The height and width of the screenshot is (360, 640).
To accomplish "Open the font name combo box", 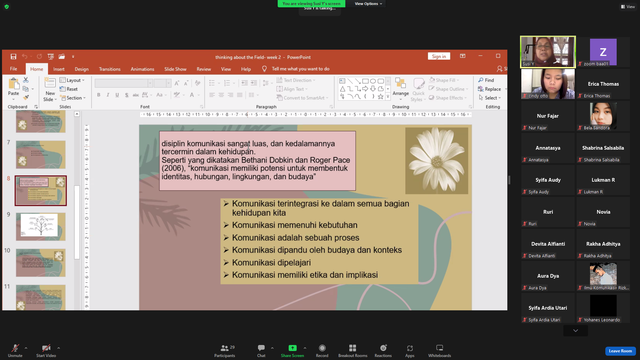I will click(x=124, y=83).
